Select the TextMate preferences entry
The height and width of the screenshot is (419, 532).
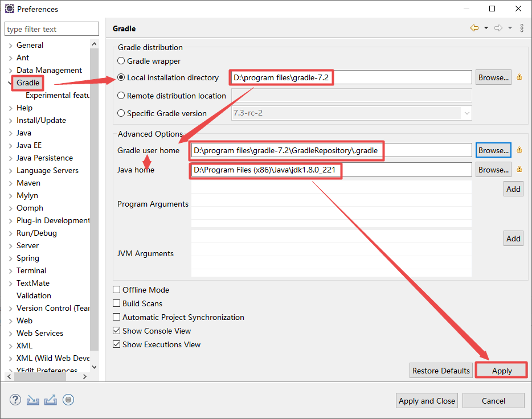pos(33,283)
